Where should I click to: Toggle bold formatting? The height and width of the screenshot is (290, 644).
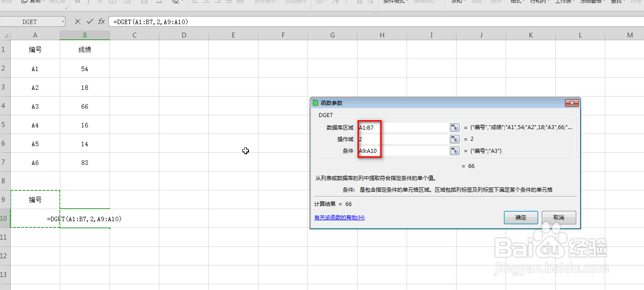(x=78, y=2)
